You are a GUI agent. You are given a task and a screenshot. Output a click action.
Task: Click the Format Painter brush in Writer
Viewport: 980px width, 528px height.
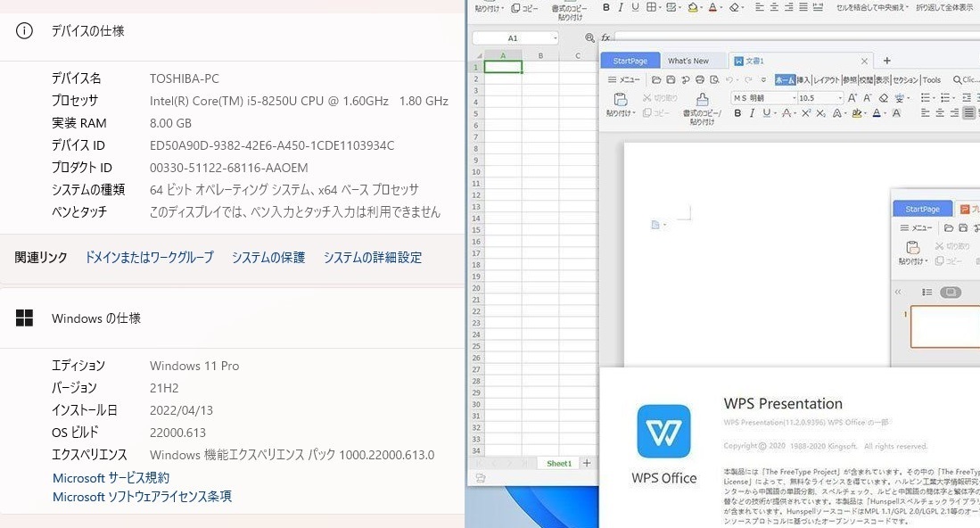(702, 99)
